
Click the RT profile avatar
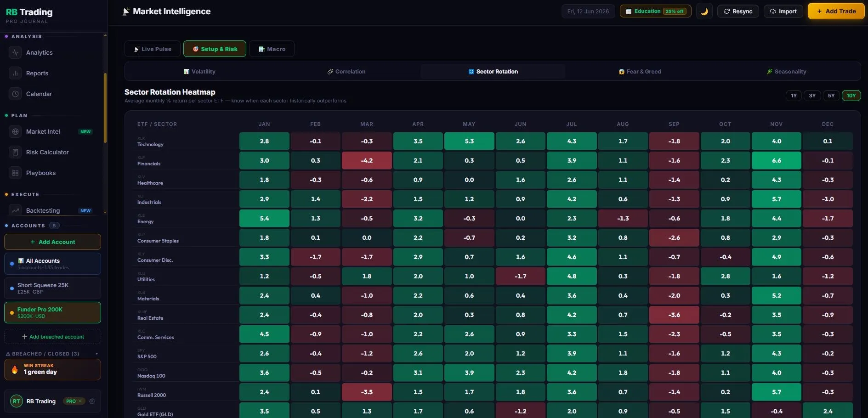click(x=17, y=401)
